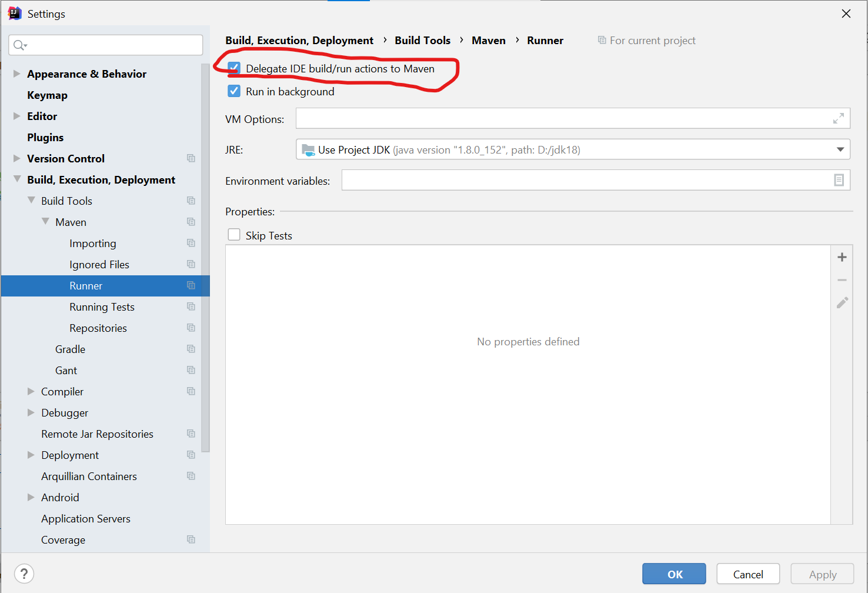Expand the Compiler arrow
Viewport: 868px width, 593px height.
tap(31, 391)
